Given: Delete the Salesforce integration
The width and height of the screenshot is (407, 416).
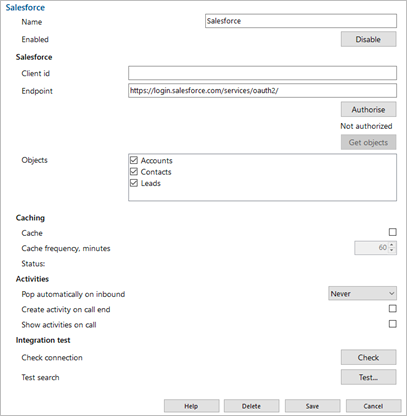Looking at the screenshot, I should (251, 406).
